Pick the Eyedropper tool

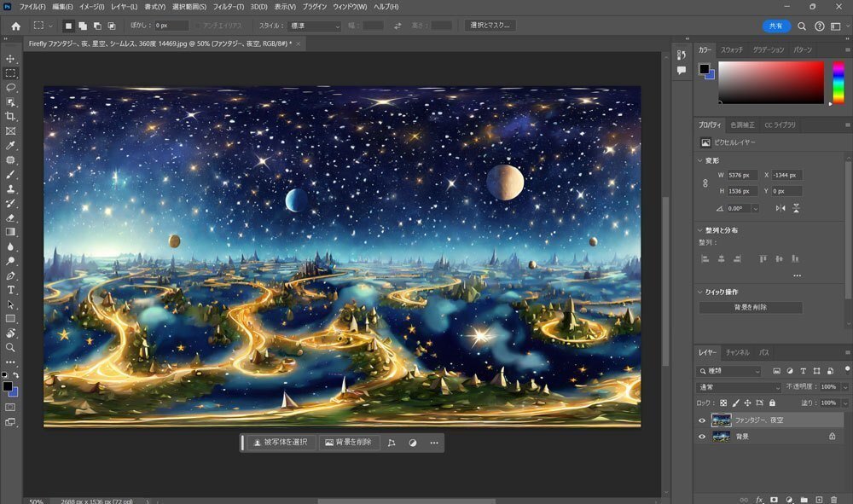[x=10, y=145]
